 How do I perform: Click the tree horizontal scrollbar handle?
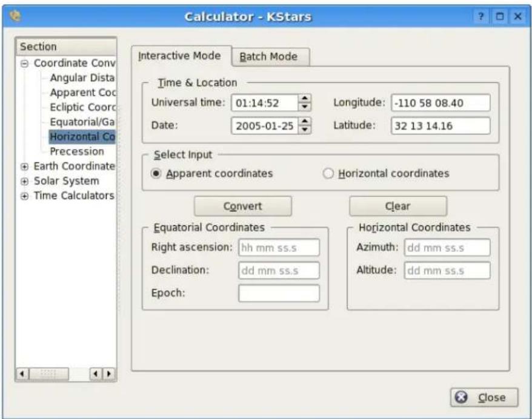tap(49, 374)
